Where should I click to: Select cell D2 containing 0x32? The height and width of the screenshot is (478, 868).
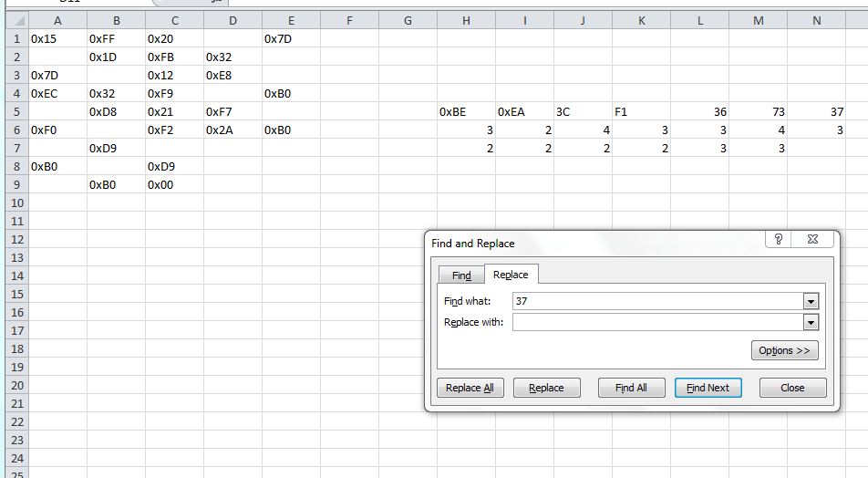coord(233,57)
